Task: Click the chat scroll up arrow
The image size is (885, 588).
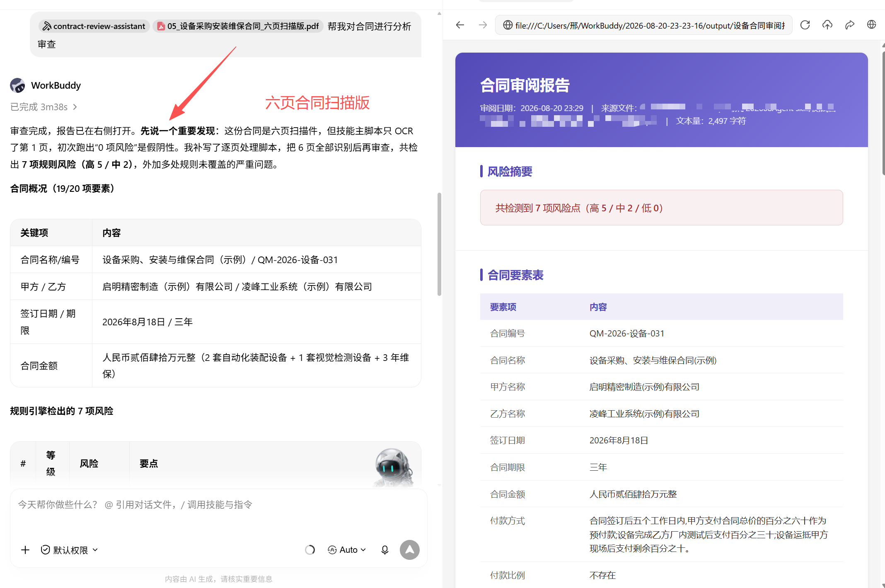Action: (x=439, y=14)
